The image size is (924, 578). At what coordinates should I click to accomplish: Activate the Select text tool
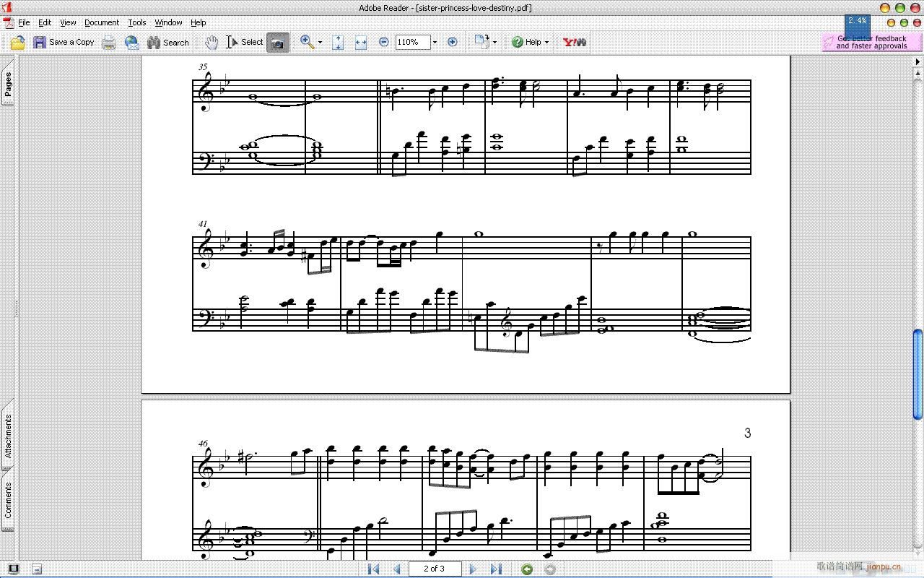[x=245, y=43]
